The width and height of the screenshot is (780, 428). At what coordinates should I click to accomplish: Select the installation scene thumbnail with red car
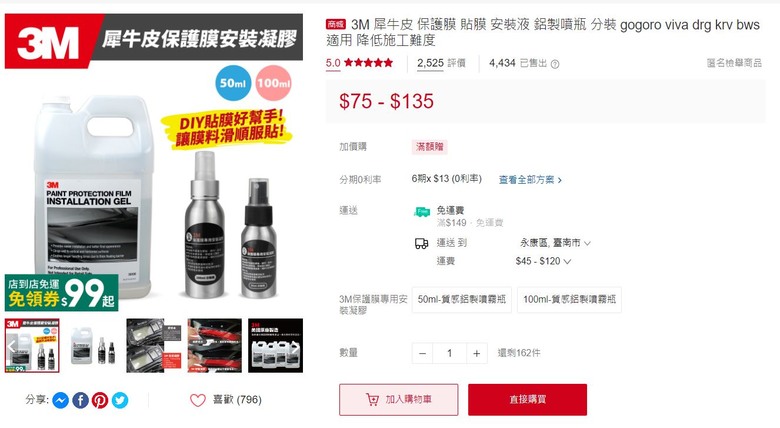(x=214, y=345)
